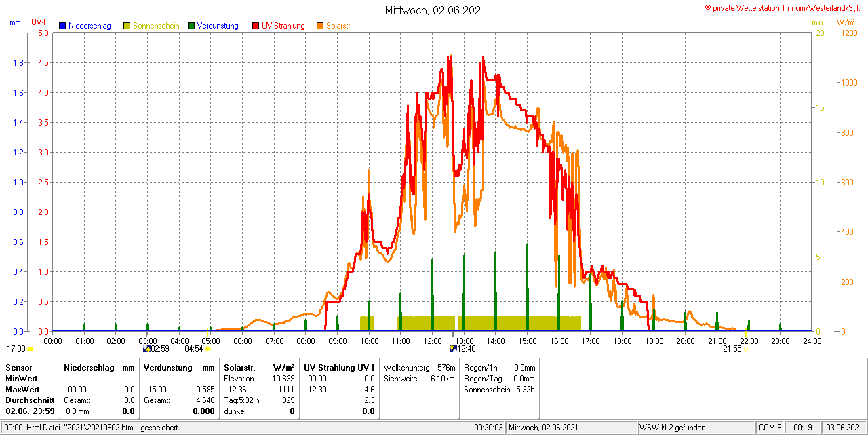Click the Verdunstung Gesamt value 4.648
Screen dimensions: 868x435
[205, 400]
